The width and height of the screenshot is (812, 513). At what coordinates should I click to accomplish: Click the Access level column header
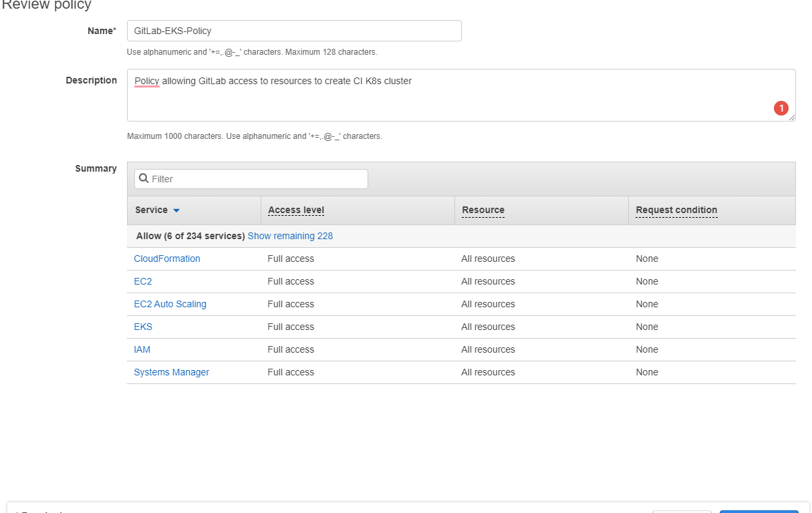(296, 210)
